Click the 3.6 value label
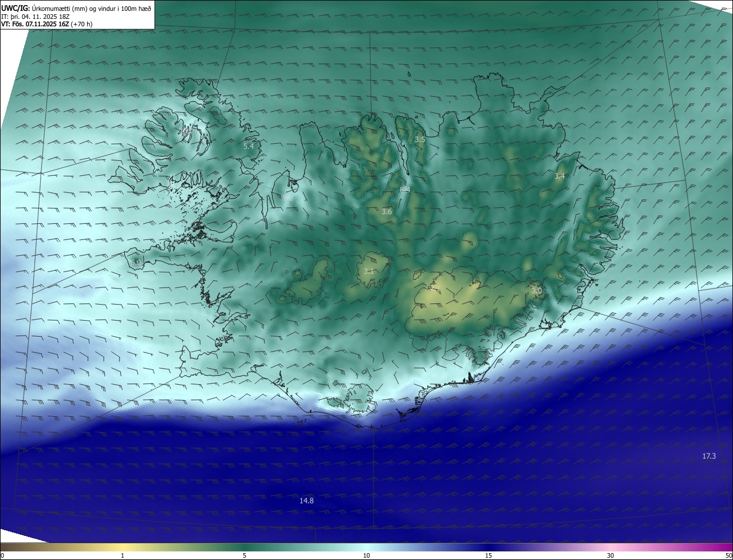This screenshot has width=733, height=560. click(x=387, y=211)
